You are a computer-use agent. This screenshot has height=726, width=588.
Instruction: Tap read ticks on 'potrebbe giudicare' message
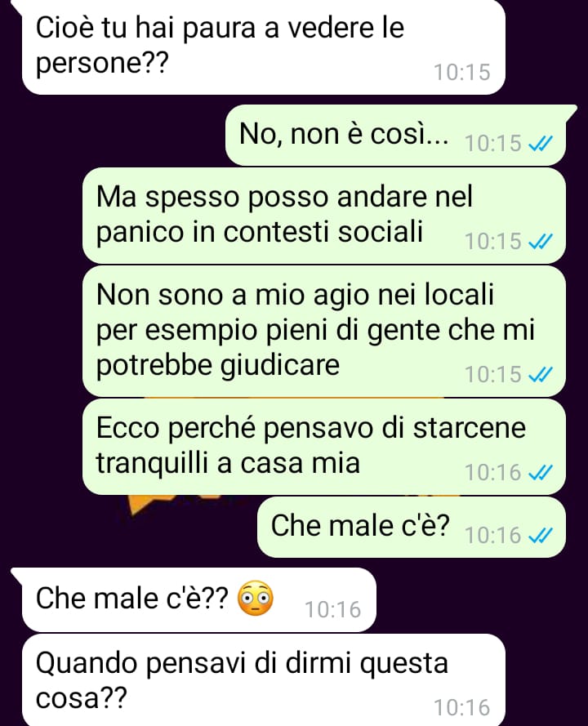[541, 375]
